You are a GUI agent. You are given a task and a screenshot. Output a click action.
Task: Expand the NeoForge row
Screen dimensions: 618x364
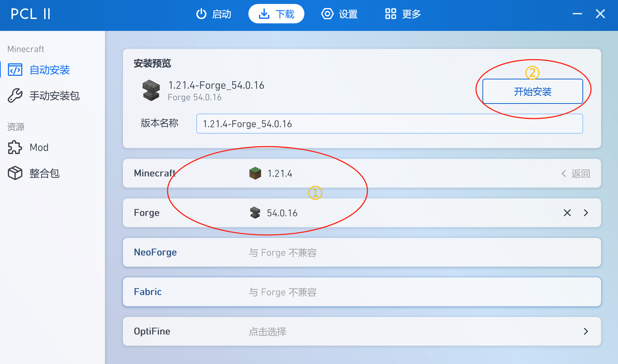362,252
